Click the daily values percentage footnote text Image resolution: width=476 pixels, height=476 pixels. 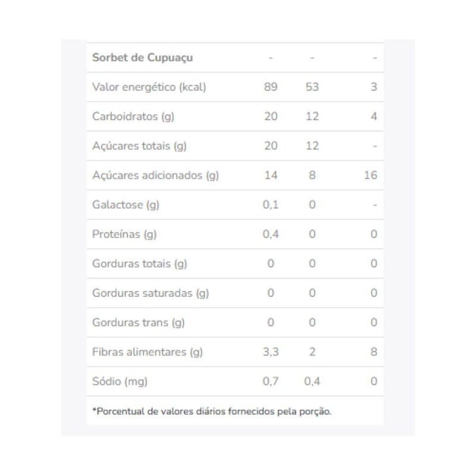[212, 411]
